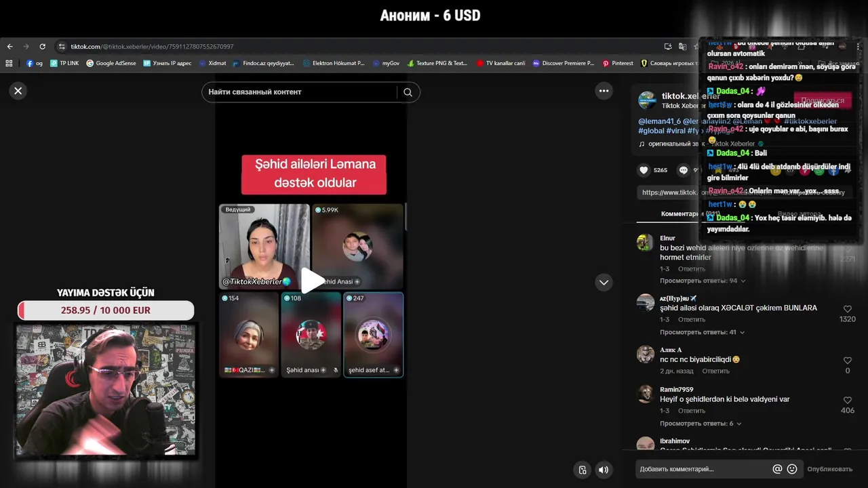Click the install app icon in address bar
The image size is (868, 488).
click(668, 47)
